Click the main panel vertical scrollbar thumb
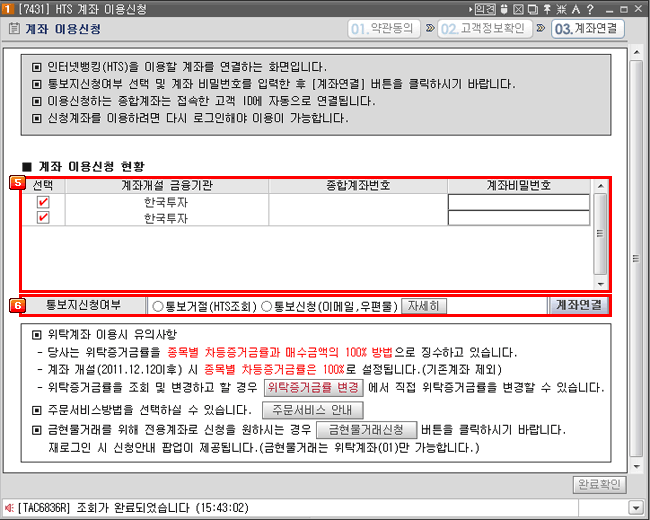This screenshot has height=520, width=650. click(x=636, y=258)
